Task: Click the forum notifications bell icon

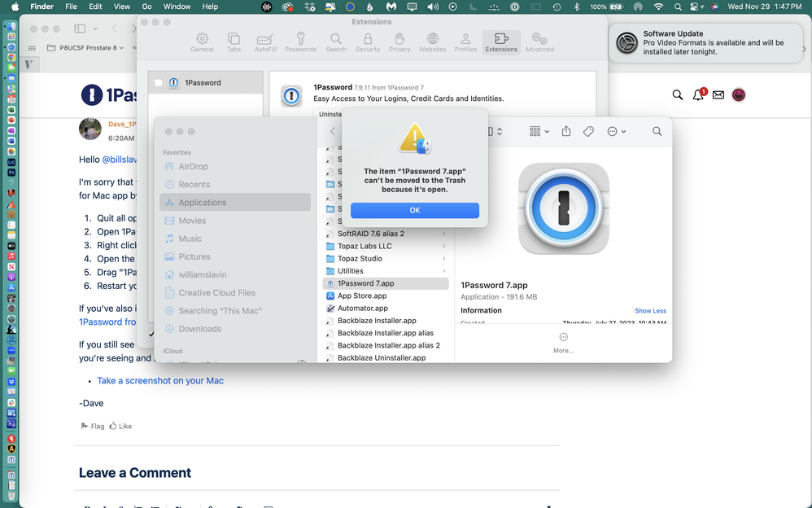Action: pyautogui.click(x=698, y=95)
